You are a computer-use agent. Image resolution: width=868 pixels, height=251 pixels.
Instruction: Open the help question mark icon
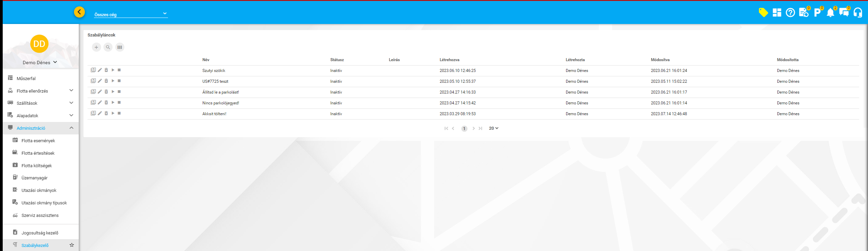click(790, 13)
